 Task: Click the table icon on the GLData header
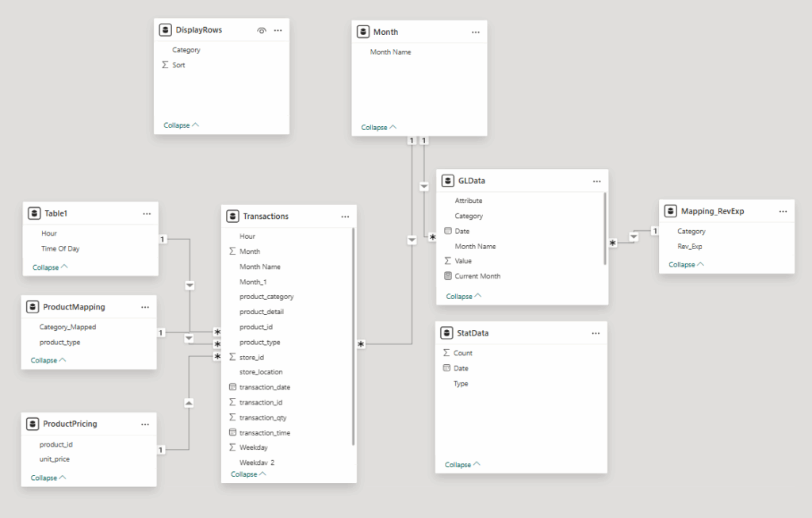tap(446, 180)
